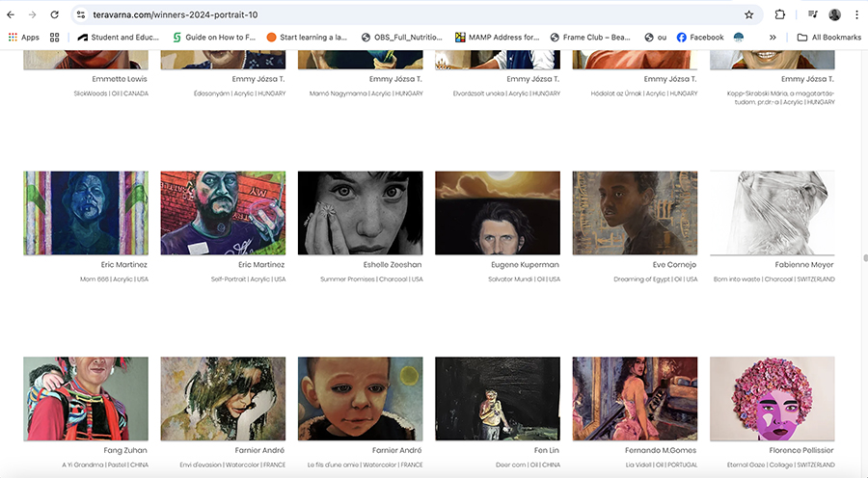Open the Facebook bookmark

pos(700,37)
